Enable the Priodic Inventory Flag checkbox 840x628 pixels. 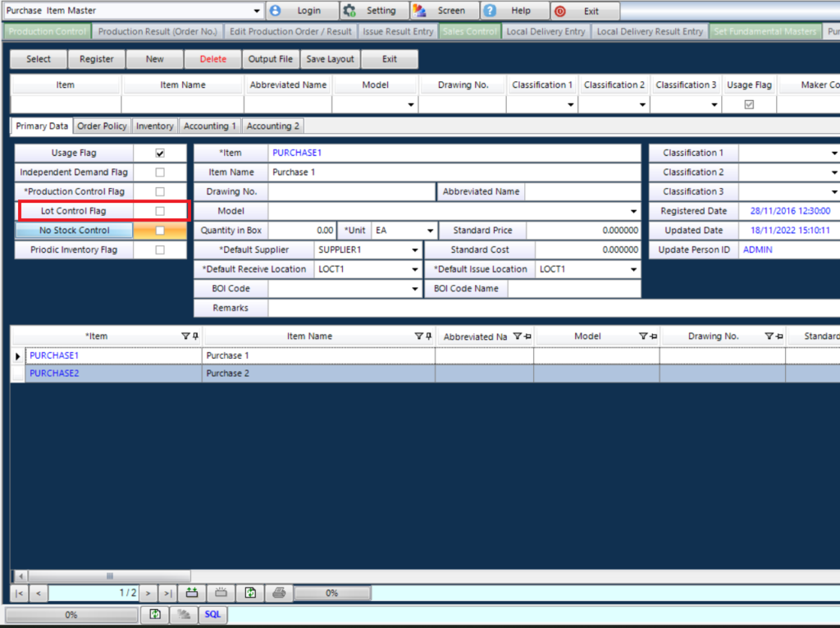click(161, 250)
